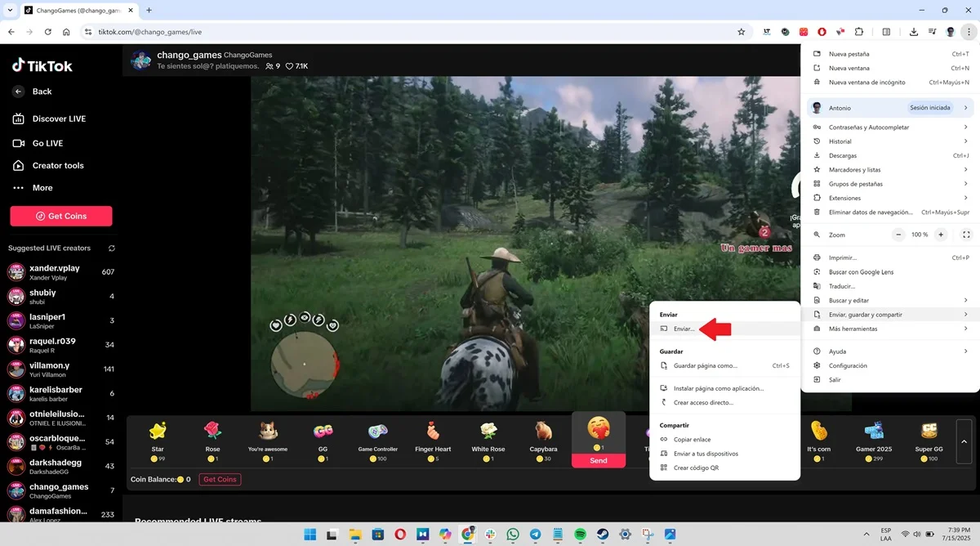Viewport: 980px width, 546px height.
Task: Click Get Coins next to Coin Balance
Action: pos(220,479)
